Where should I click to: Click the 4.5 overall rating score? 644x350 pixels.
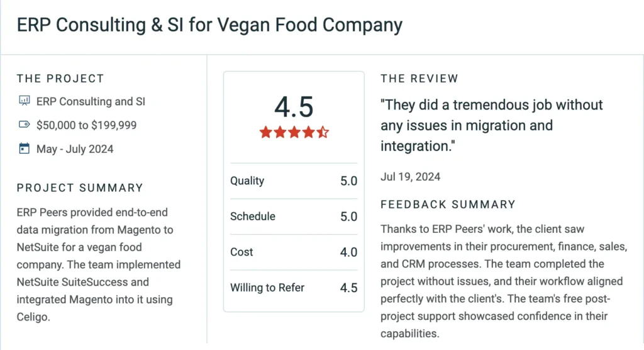pyautogui.click(x=294, y=108)
